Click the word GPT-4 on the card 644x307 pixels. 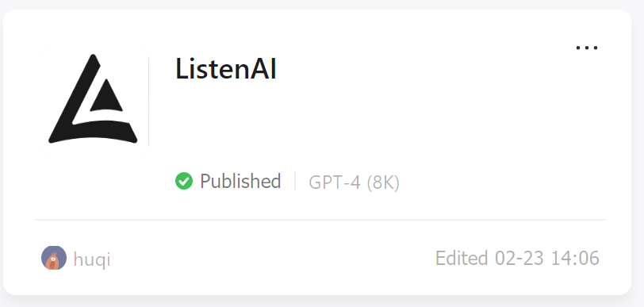tap(335, 182)
